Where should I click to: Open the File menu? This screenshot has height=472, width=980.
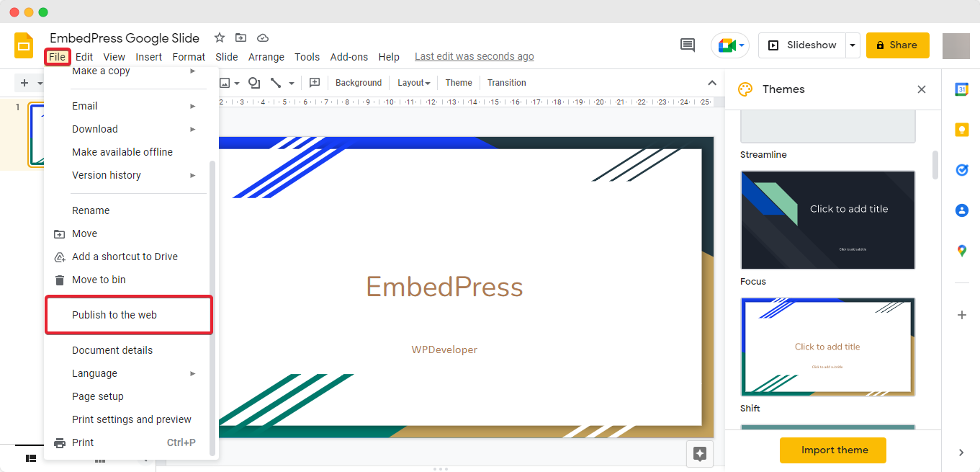[x=57, y=57]
